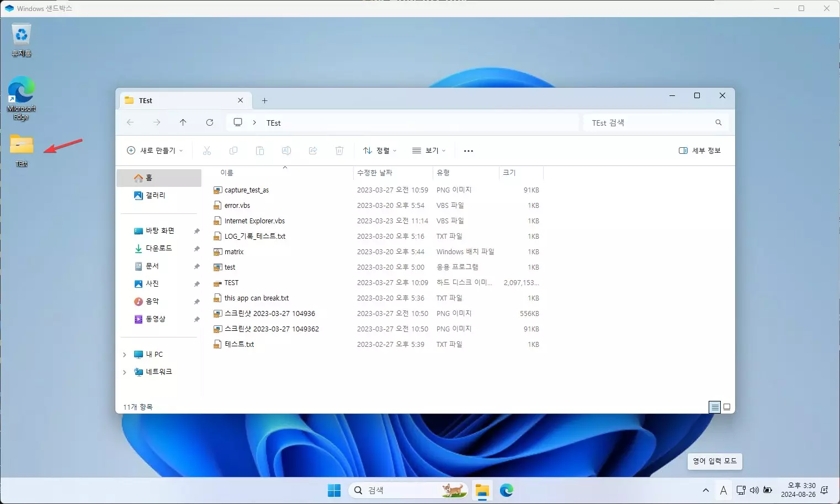Click the 새로 만들기 button
Screen dimensions: 840x504
pyautogui.click(x=155, y=150)
